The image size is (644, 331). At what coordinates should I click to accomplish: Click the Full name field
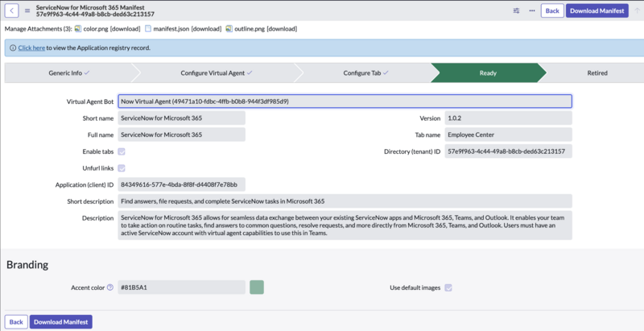tap(182, 134)
